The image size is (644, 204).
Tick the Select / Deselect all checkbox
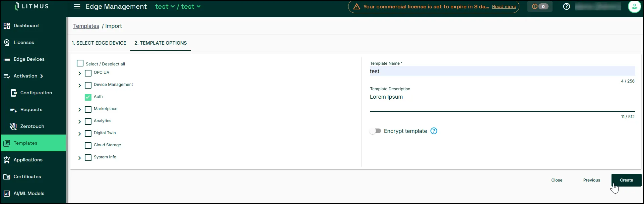[x=80, y=63]
